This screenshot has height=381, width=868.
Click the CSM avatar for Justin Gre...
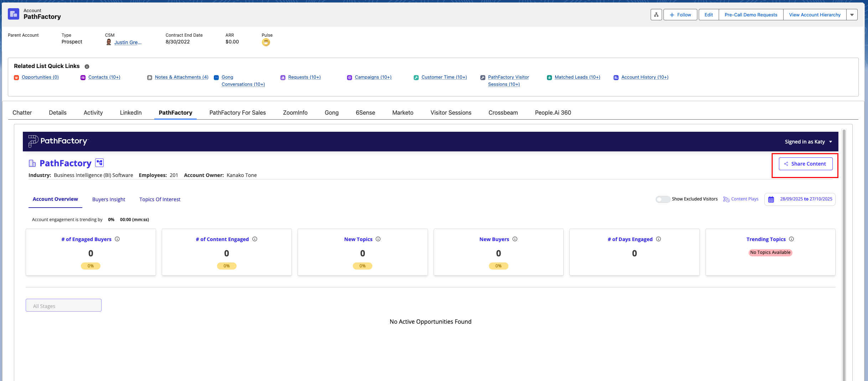[x=109, y=42]
